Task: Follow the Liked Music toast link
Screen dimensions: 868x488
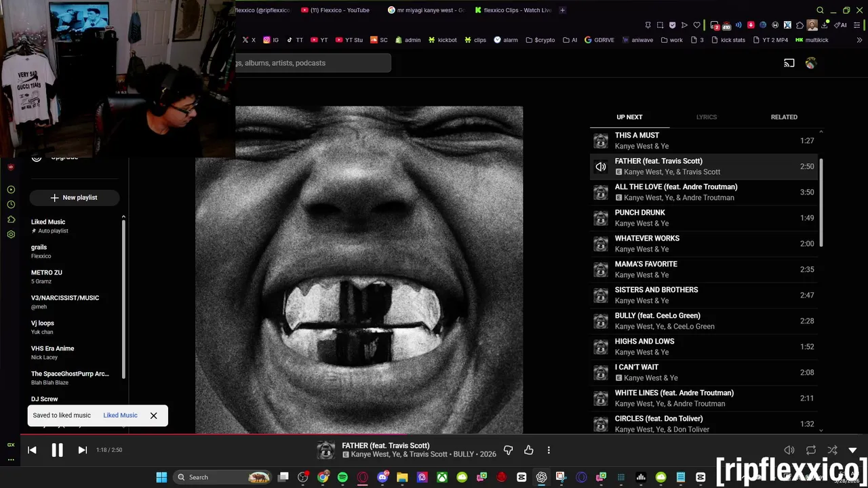Action: point(120,415)
